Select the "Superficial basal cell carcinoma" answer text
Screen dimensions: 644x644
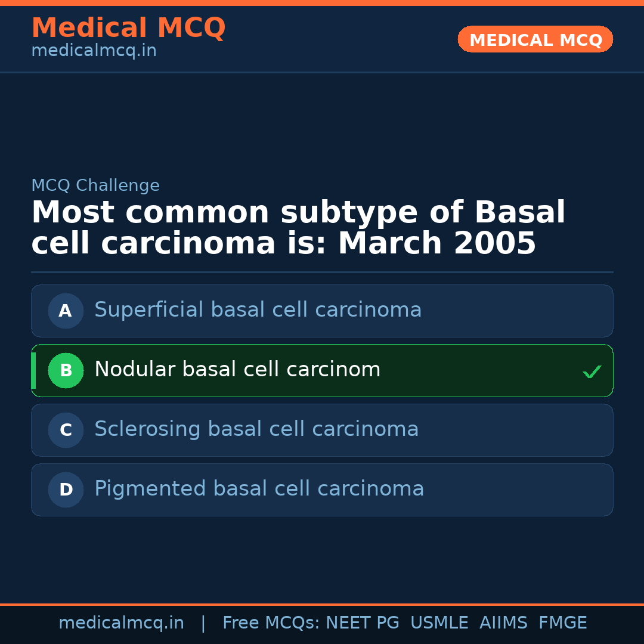258,310
